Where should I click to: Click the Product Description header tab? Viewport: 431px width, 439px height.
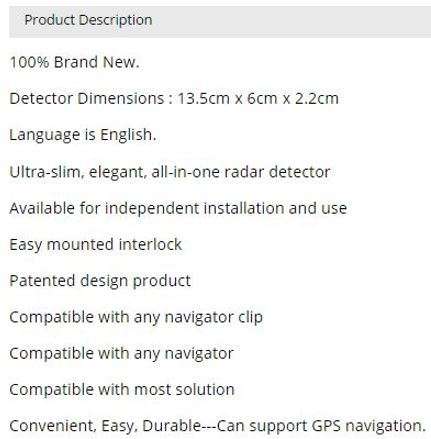coord(88,20)
